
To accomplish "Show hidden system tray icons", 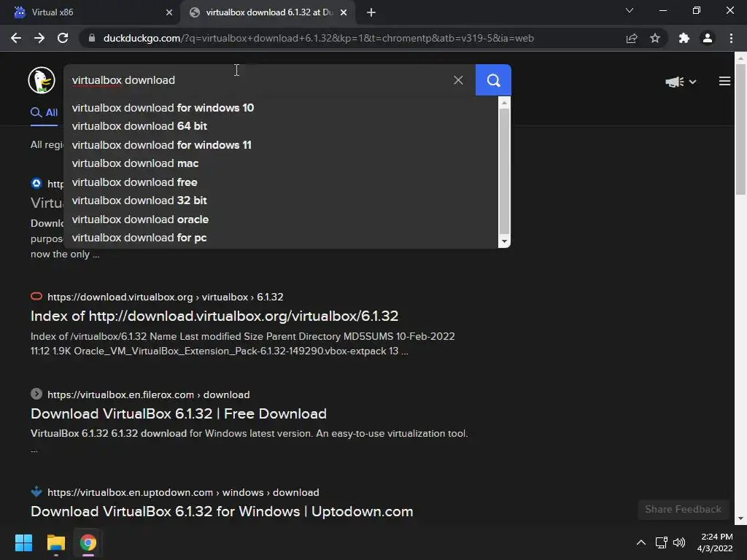I will 641,542.
